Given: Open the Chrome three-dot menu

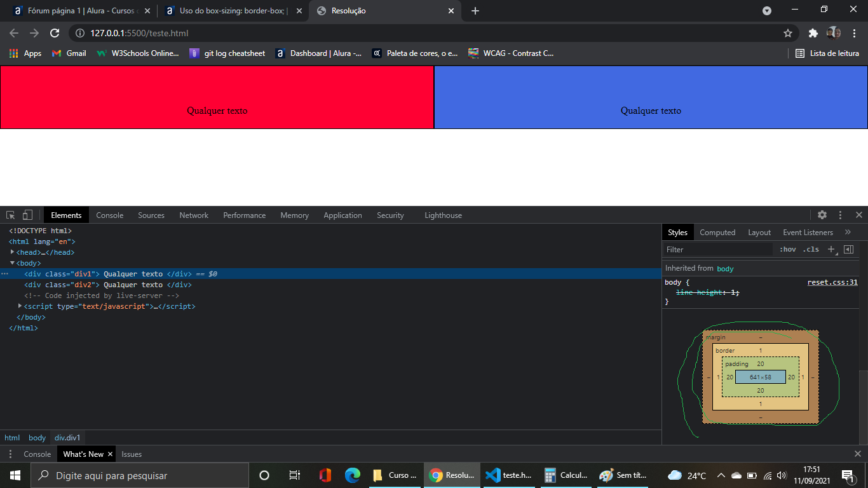Looking at the screenshot, I should (855, 33).
